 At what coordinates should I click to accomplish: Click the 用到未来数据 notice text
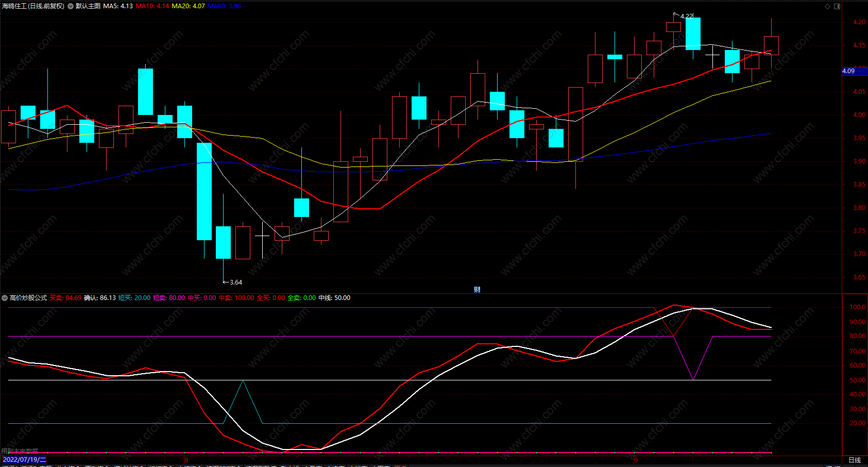(20, 451)
